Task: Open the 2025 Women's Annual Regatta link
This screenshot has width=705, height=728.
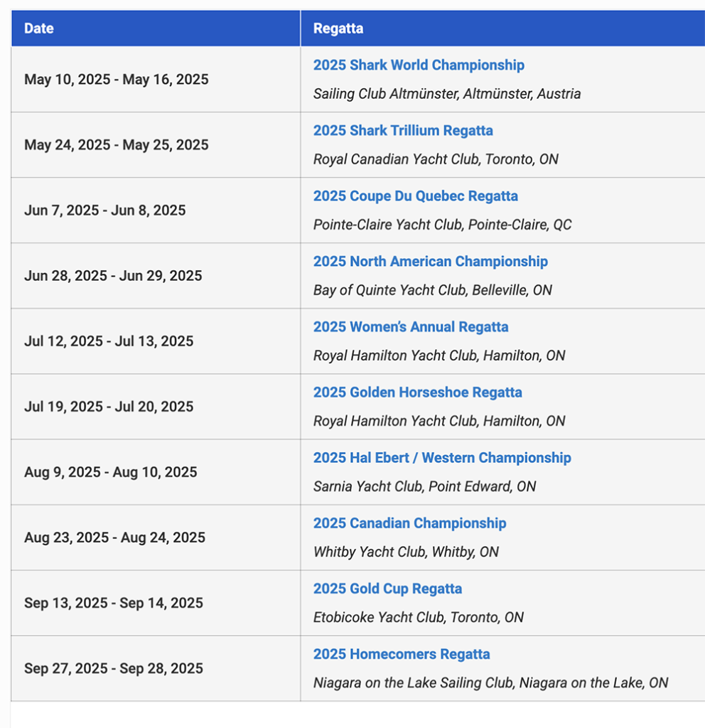Action: pyautogui.click(x=411, y=327)
